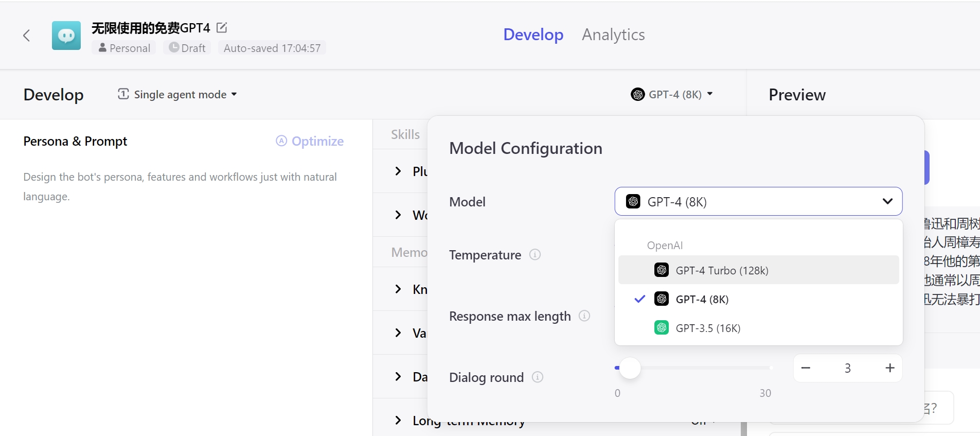Click the Model Configuration heading

point(526,148)
